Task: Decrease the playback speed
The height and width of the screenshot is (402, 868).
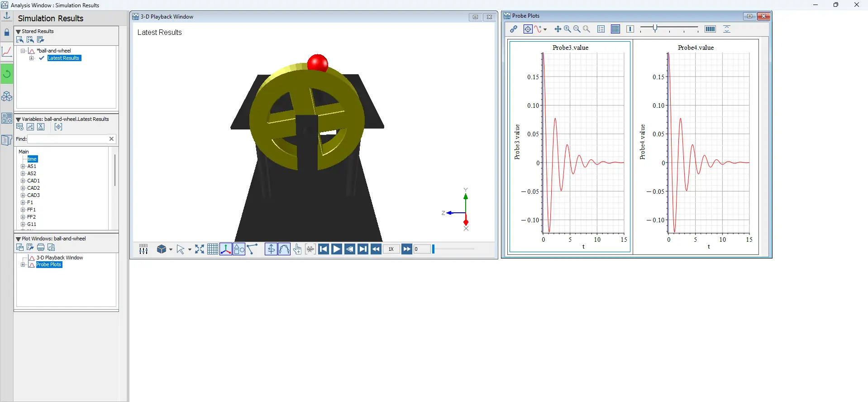Action: click(376, 249)
